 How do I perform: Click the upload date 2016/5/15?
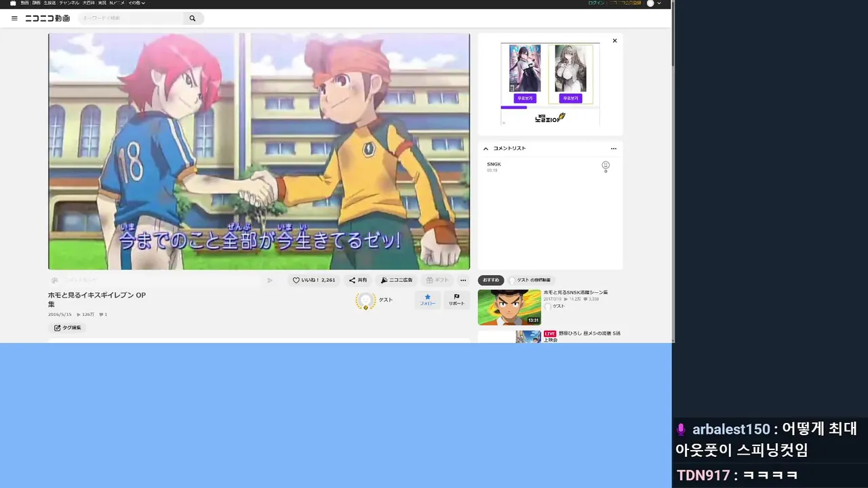pos(60,314)
